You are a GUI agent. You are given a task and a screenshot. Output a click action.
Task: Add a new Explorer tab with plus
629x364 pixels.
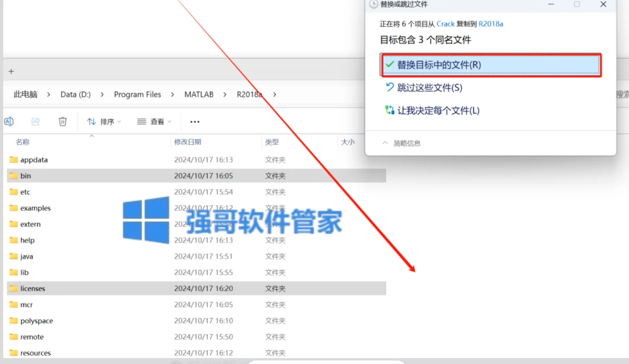click(11, 71)
